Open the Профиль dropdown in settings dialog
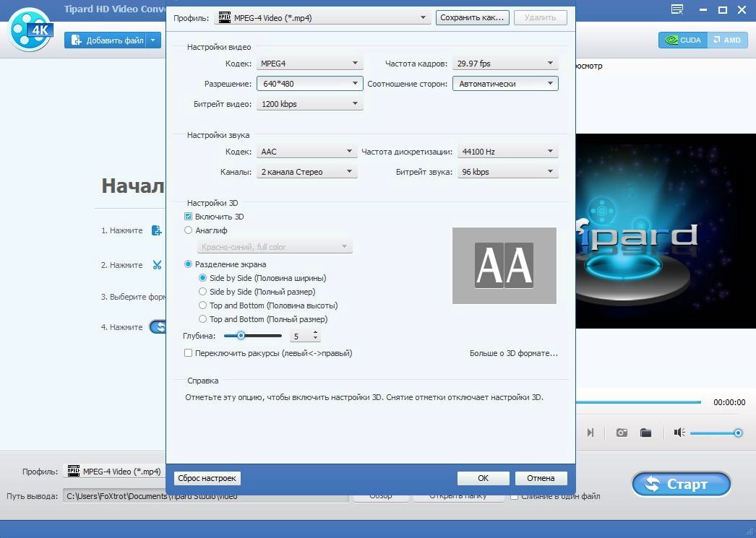 click(x=322, y=18)
